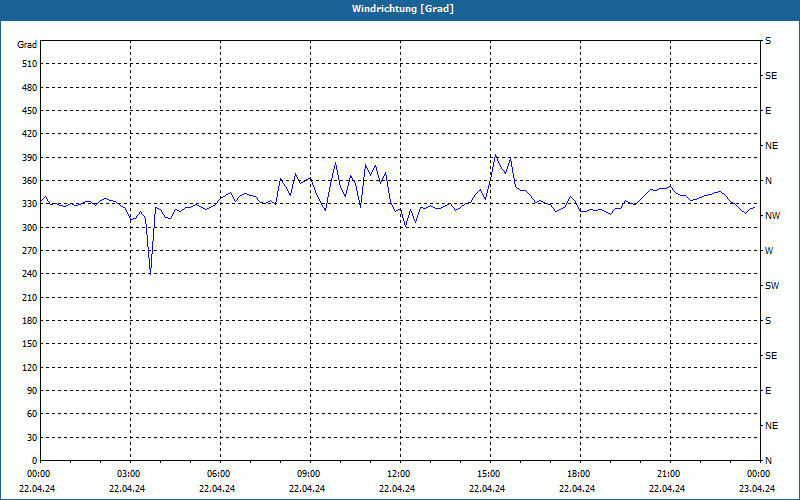Click the N compass label beside 360 gridline
This screenshot has width=800, height=500.
768,181
